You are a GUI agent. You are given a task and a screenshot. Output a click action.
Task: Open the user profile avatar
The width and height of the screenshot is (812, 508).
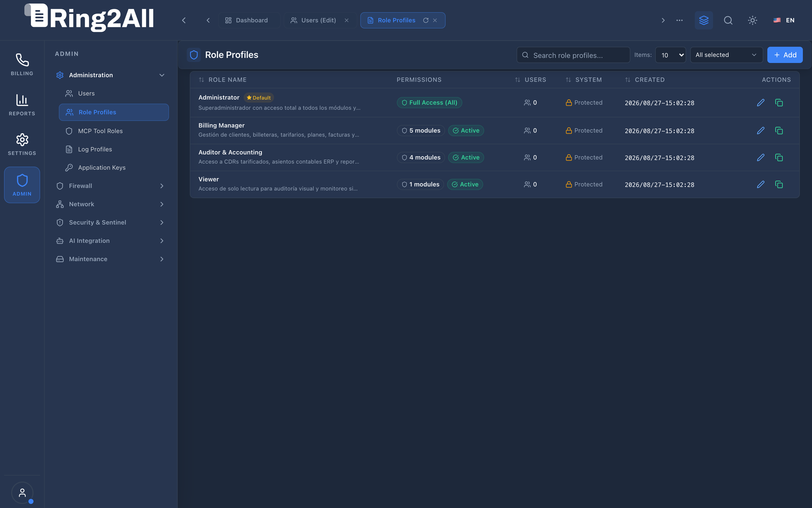[x=22, y=493]
